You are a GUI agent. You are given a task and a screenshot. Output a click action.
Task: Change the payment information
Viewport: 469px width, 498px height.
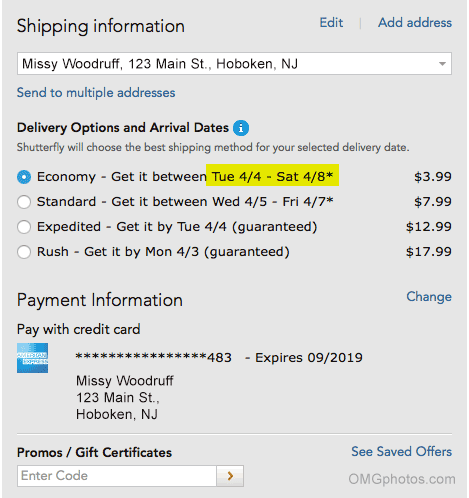429,297
